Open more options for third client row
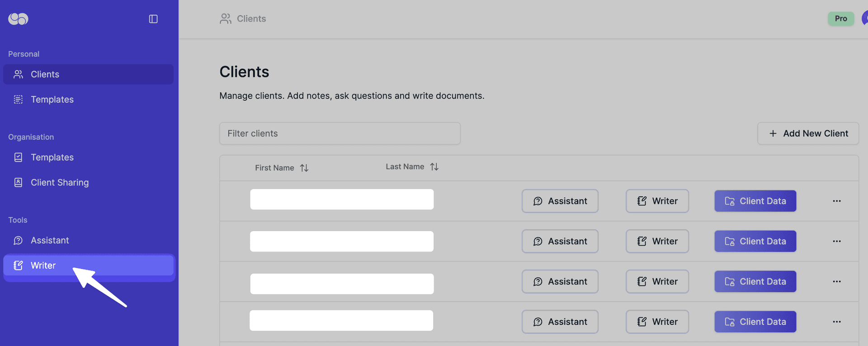Viewport: 868px width, 346px height. point(836,281)
